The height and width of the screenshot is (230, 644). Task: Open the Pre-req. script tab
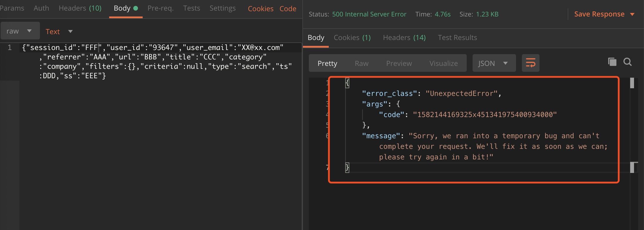161,8
